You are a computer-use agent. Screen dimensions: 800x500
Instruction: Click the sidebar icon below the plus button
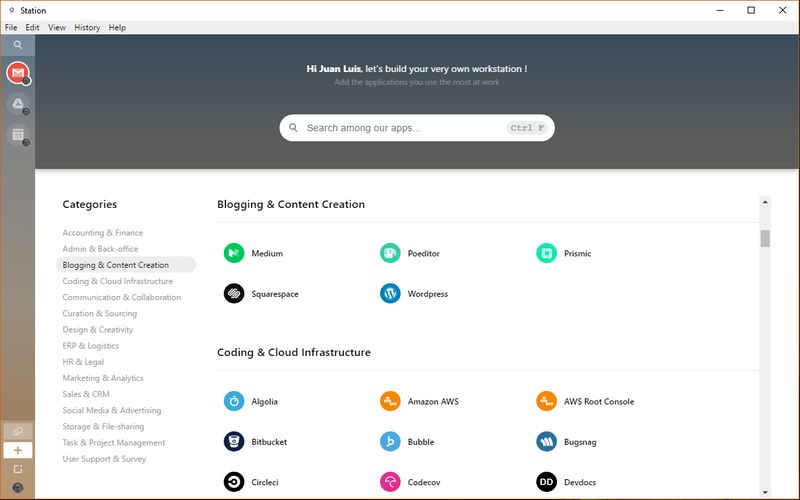(18, 469)
